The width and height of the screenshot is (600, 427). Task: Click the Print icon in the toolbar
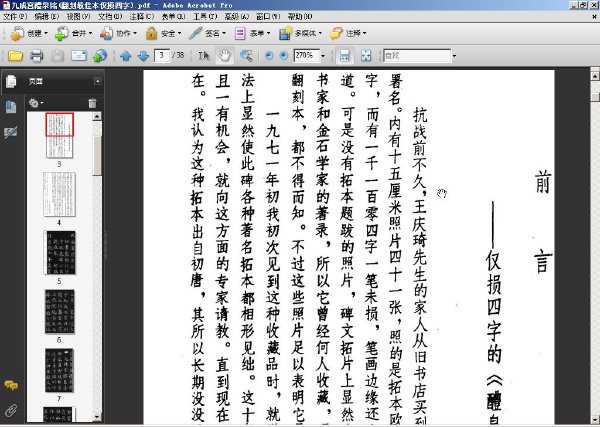(x=36, y=56)
